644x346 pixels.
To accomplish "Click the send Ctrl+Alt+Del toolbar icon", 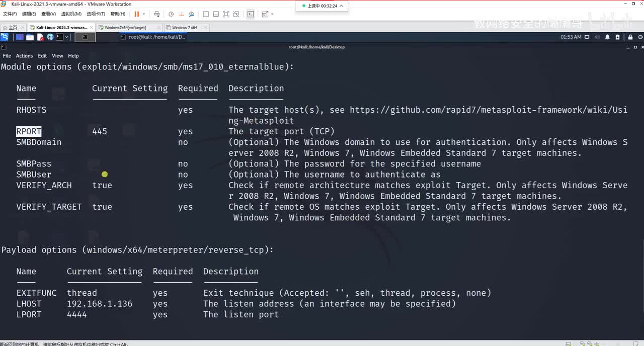I will coord(157,14).
